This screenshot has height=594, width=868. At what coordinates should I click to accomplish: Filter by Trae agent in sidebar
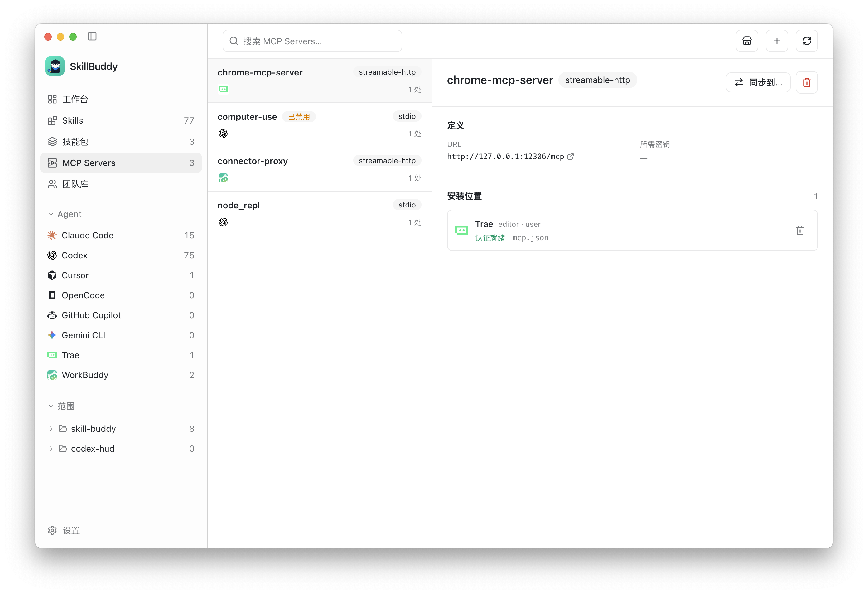121,355
